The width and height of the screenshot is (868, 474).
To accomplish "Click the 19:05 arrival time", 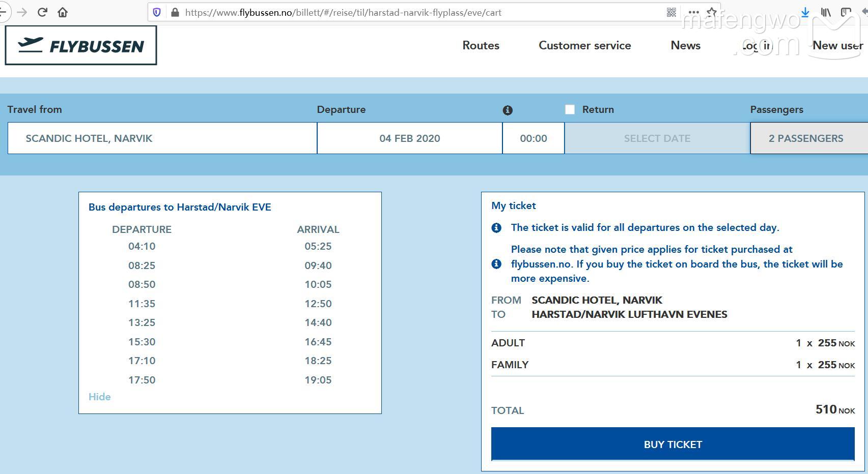I will pyautogui.click(x=318, y=380).
